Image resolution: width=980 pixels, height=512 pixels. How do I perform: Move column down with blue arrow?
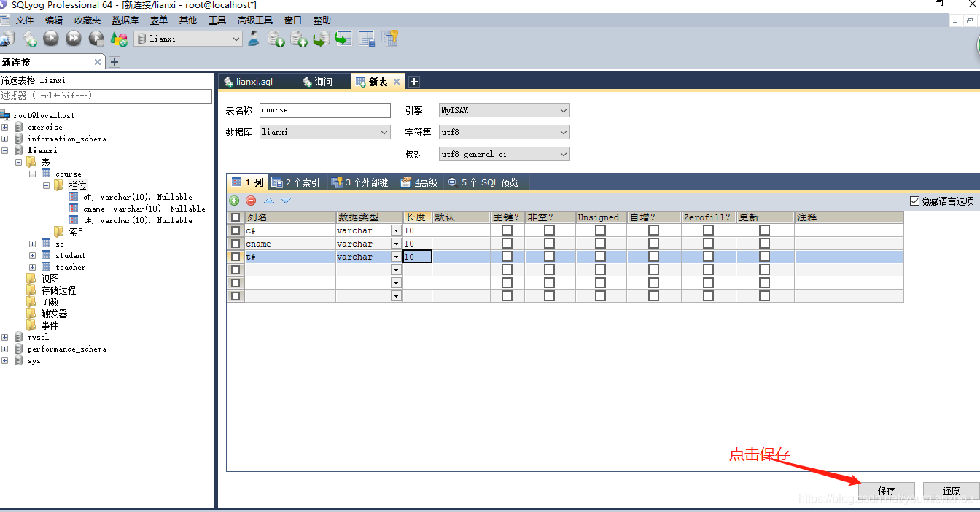286,201
